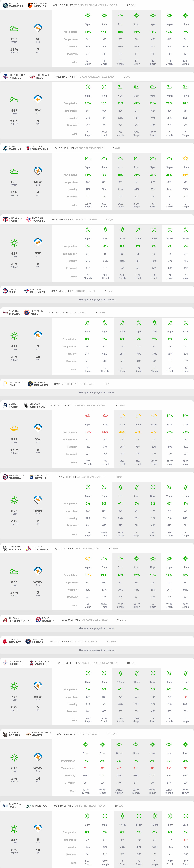Select 'AT YANKEE STADIUM' venue text

point(84,220)
